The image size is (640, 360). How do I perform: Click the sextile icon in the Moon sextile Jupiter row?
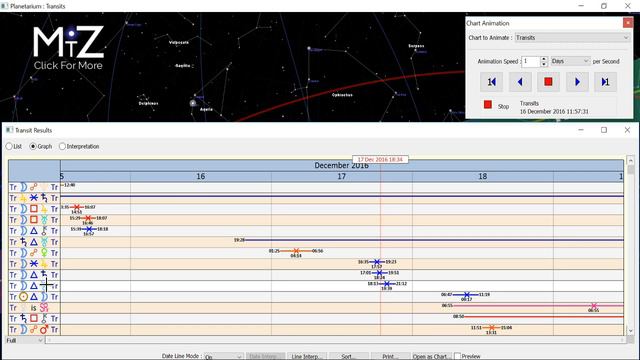pos(34,264)
